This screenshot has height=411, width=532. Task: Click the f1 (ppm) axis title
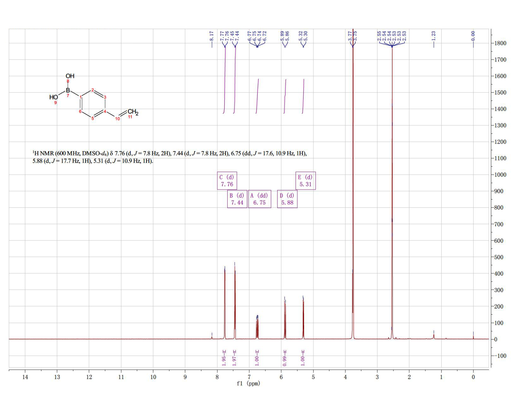click(x=248, y=384)
